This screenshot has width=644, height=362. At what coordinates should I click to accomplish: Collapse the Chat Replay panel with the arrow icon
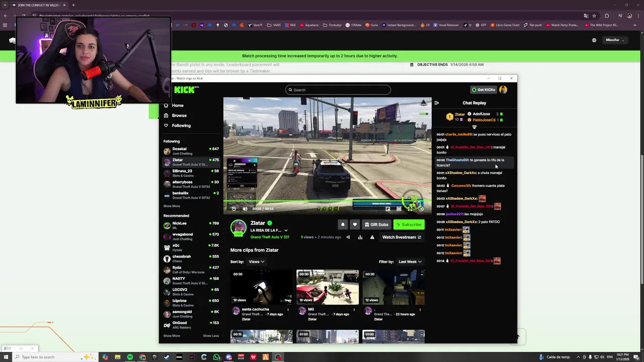pyautogui.click(x=436, y=103)
